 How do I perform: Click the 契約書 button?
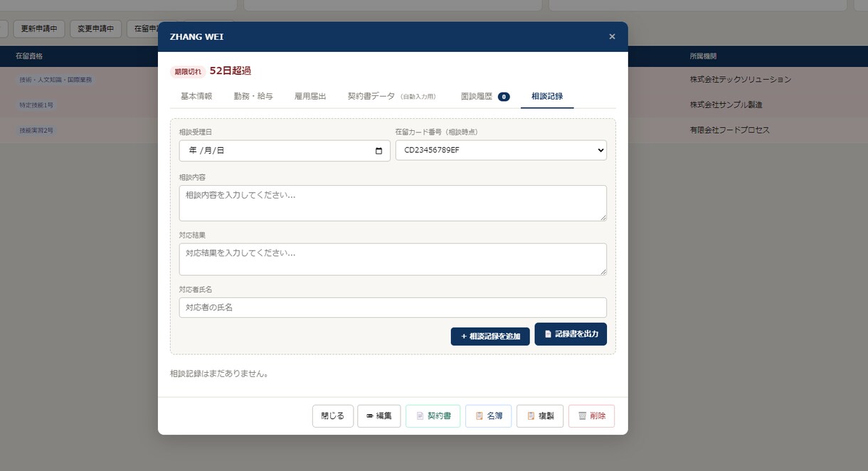pos(433,416)
